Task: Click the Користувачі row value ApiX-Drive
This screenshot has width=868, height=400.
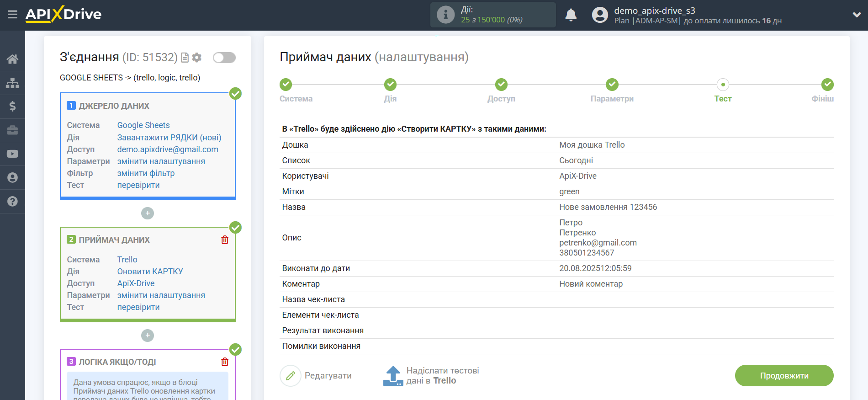Action: click(x=578, y=176)
